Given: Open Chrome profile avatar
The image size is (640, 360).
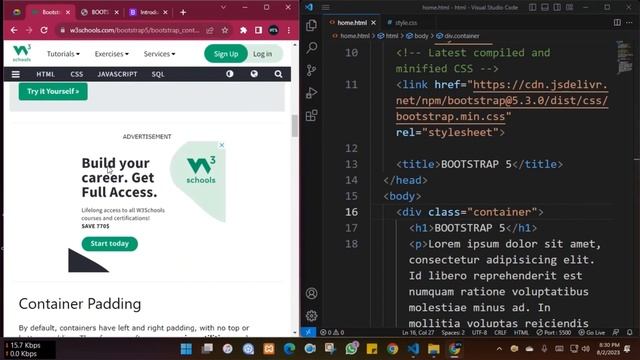Looking at the screenshot, I should tap(273, 30).
